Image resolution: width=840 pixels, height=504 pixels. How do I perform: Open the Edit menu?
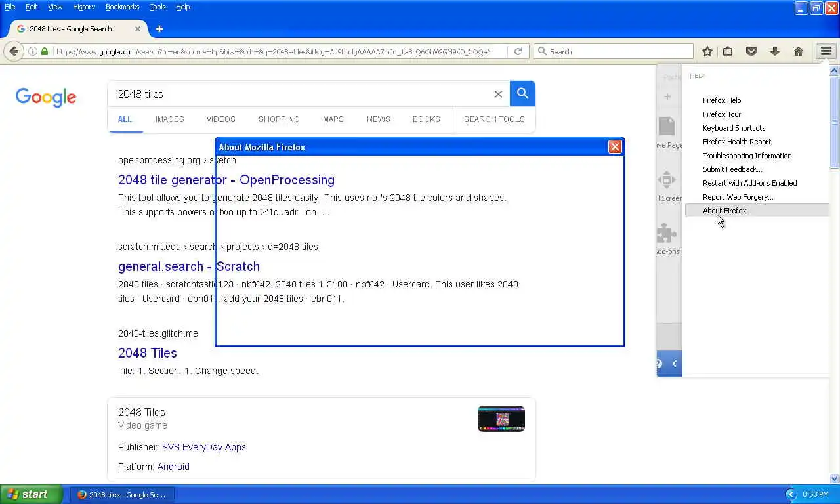coord(31,7)
